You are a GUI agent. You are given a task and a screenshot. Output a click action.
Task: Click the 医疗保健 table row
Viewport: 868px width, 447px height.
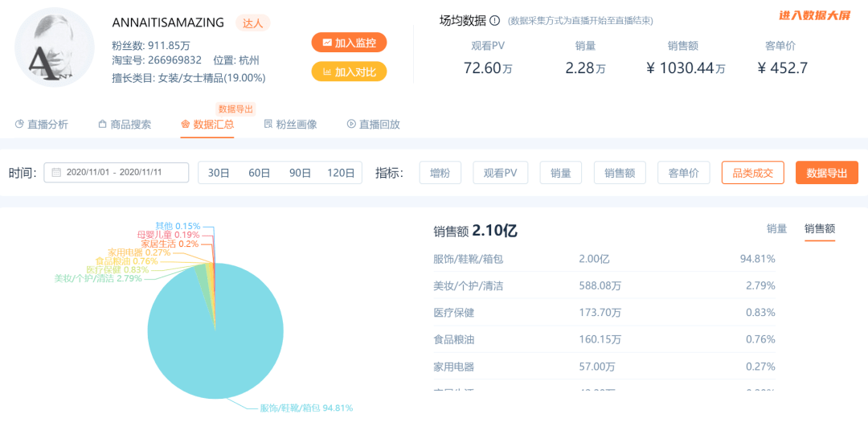(x=604, y=313)
